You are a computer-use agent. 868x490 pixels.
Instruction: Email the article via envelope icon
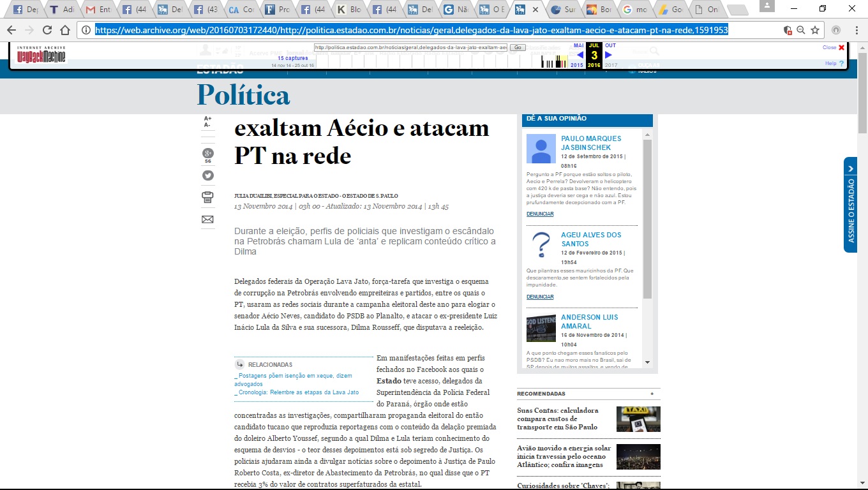pos(208,219)
